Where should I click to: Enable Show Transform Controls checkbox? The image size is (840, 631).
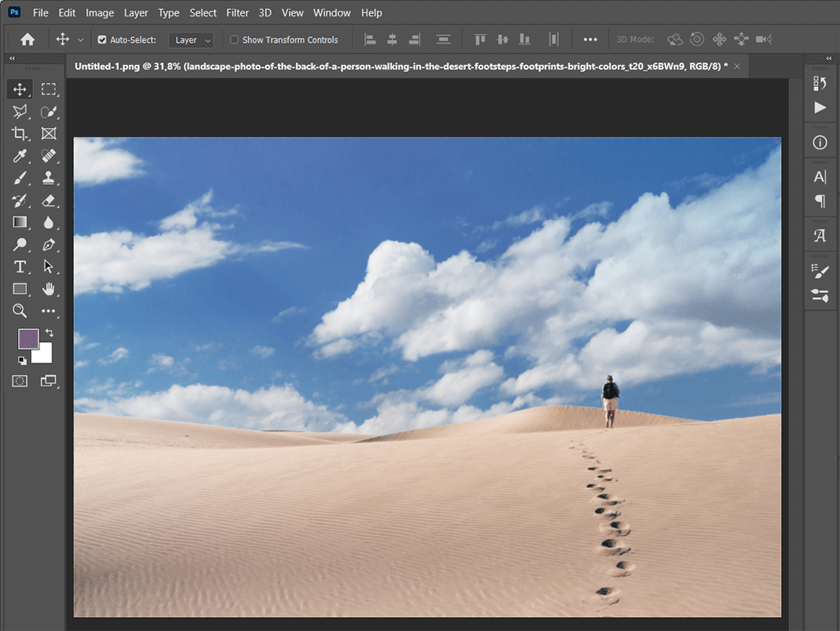(234, 39)
